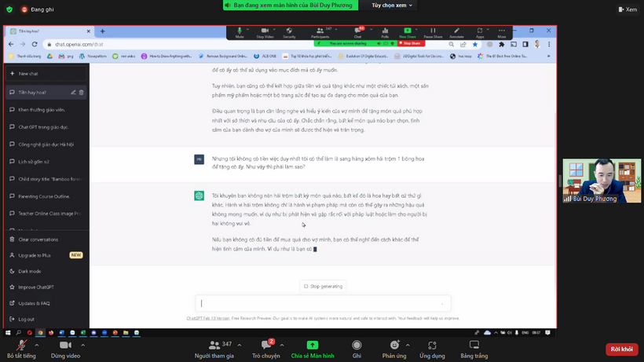Select Annotate pencil in shared toolbar
Image resolution: width=644 pixels, height=362 pixels.
click(x=456, y=33)
